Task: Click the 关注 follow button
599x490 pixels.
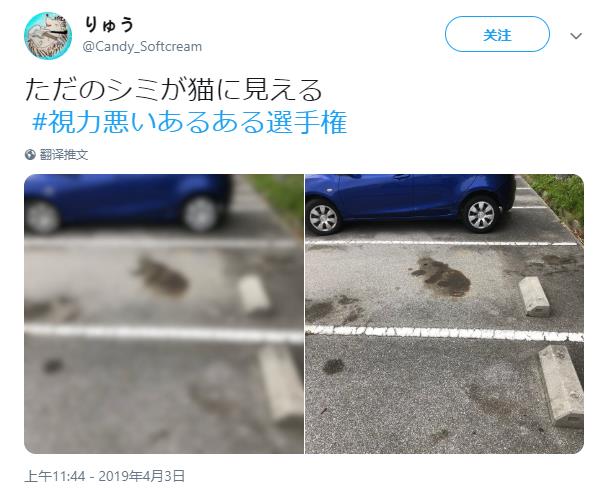Action: [497, 34]
